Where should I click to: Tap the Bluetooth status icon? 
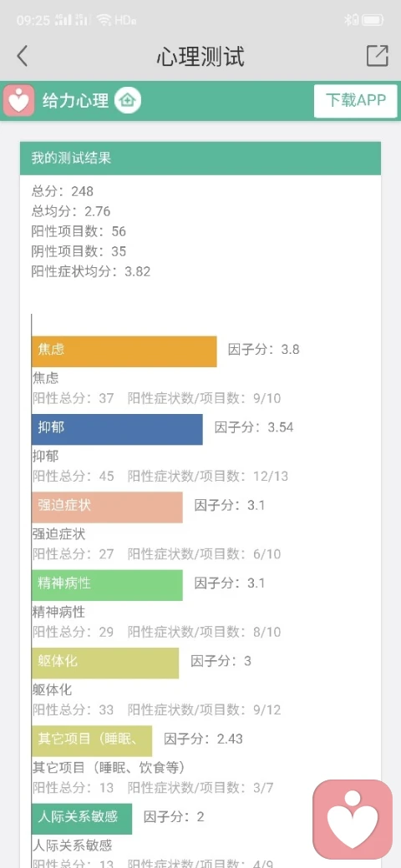pos(351,21)
